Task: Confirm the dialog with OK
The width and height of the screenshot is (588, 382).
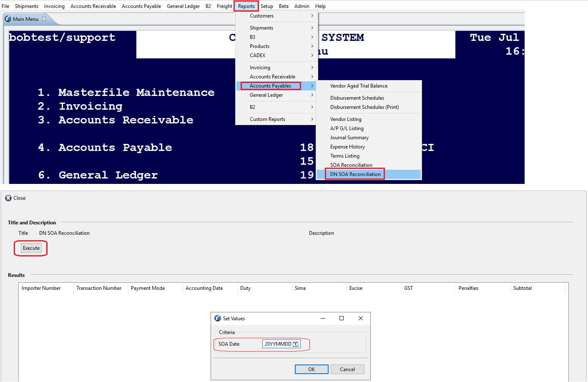Action: click(312, 369)
